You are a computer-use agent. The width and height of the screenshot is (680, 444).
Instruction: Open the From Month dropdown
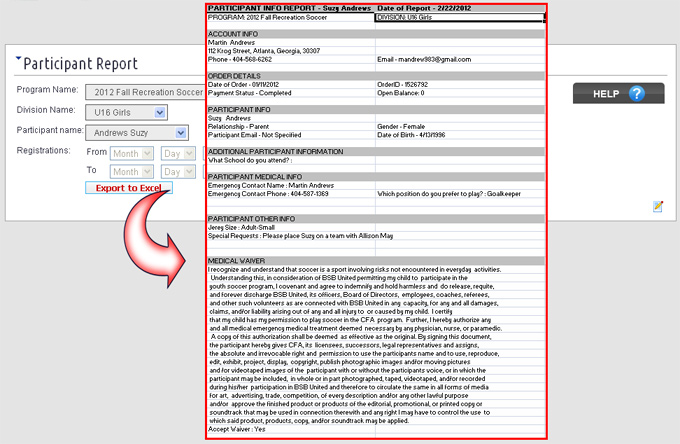tap(132, 153)
